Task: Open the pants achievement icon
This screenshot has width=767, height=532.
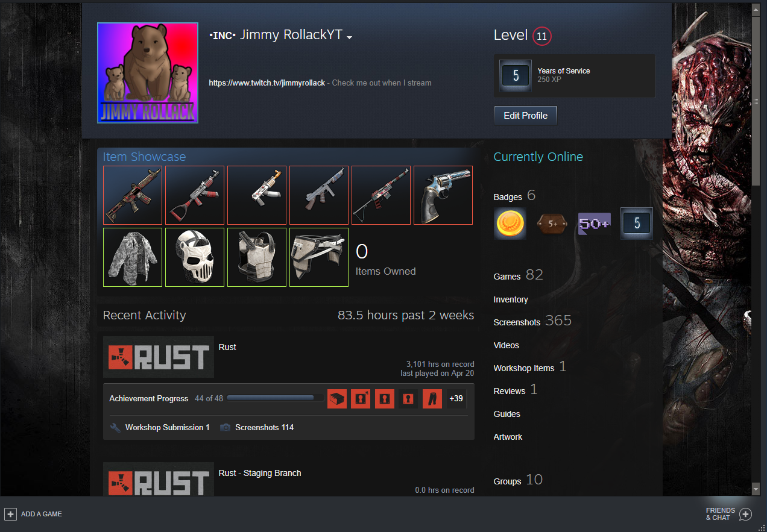Action: tap(432, 398)
